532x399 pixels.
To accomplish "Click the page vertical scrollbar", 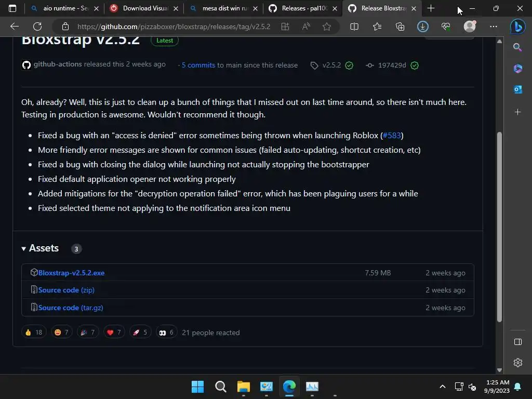I will click(499, 227).
